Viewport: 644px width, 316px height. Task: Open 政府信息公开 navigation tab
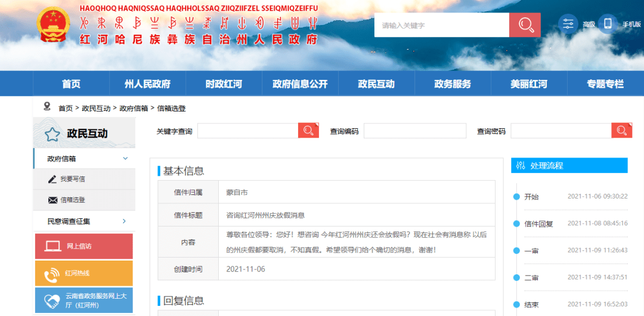click(300, 84)
